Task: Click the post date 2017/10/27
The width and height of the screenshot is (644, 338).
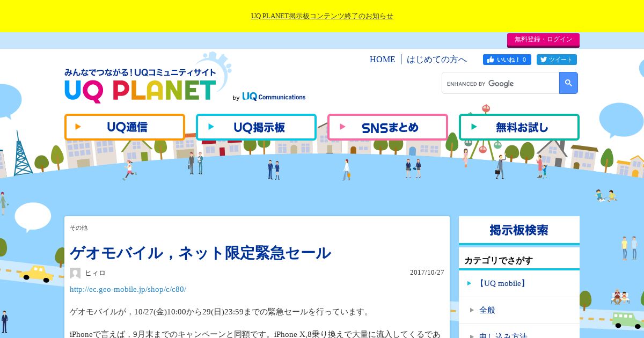Action: [427, 273]
